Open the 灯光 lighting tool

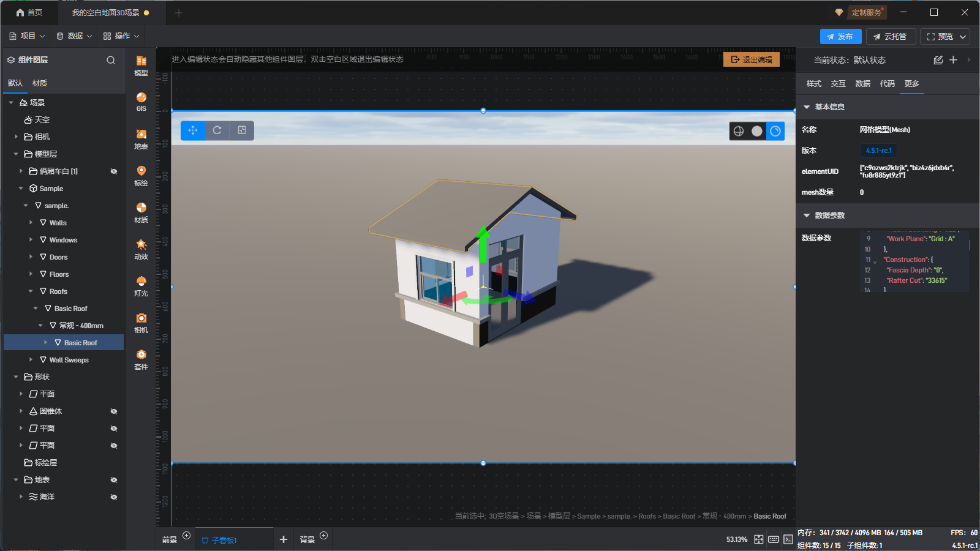tap(141, 285)
